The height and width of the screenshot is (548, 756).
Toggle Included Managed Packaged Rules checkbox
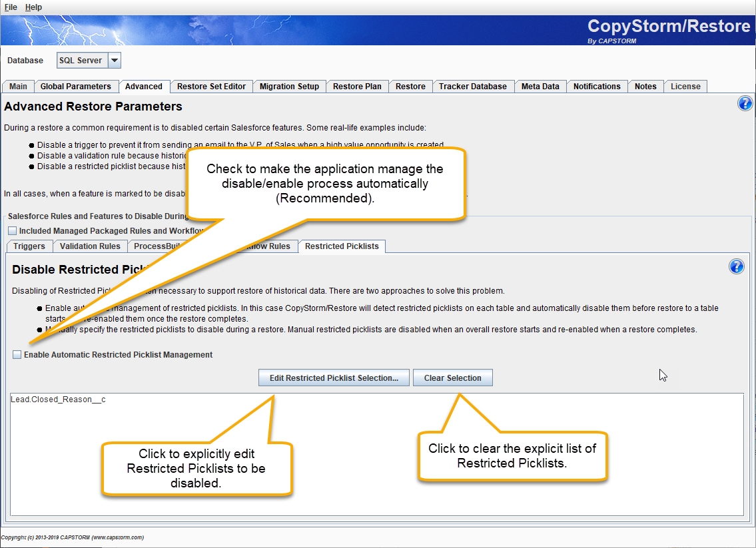click(x=13, y=231)
